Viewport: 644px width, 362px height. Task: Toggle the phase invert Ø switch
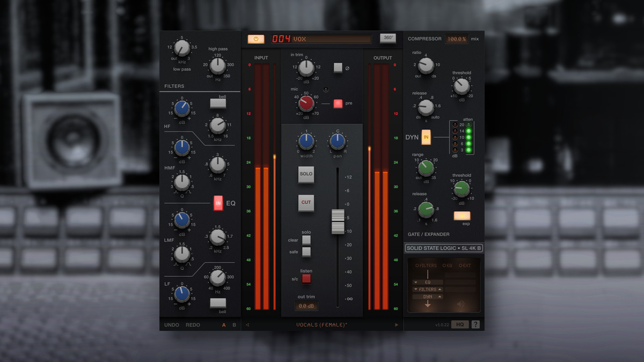[x=338, y=68]
